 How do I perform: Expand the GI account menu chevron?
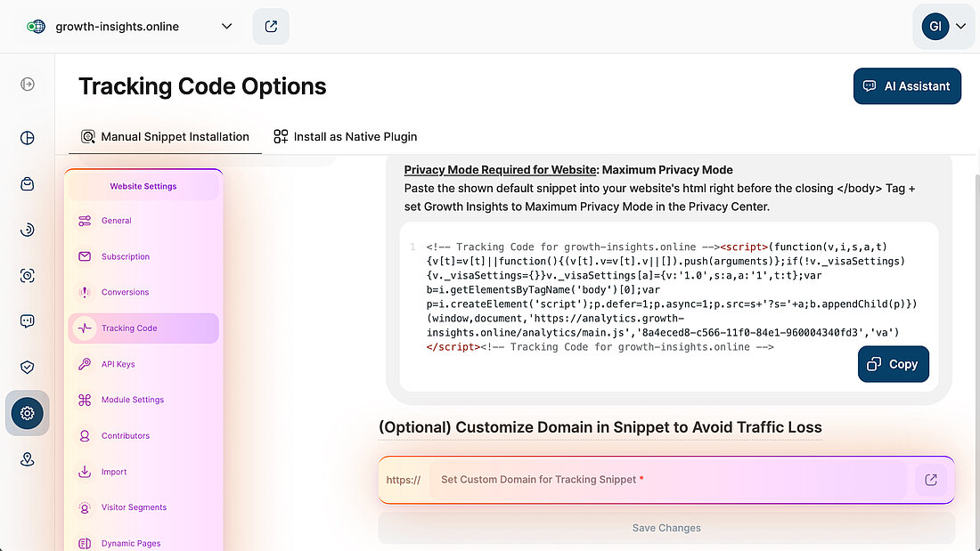960,26
